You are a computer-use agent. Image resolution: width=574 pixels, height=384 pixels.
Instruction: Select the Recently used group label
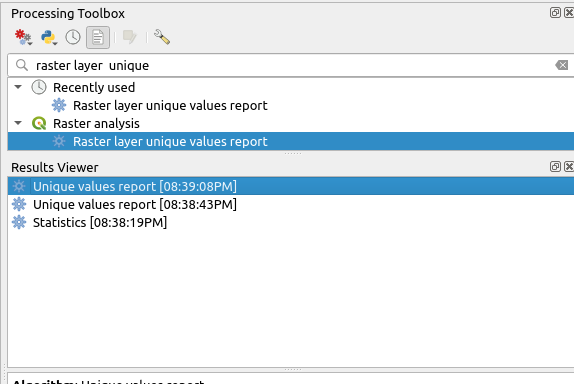coord(94,87)
